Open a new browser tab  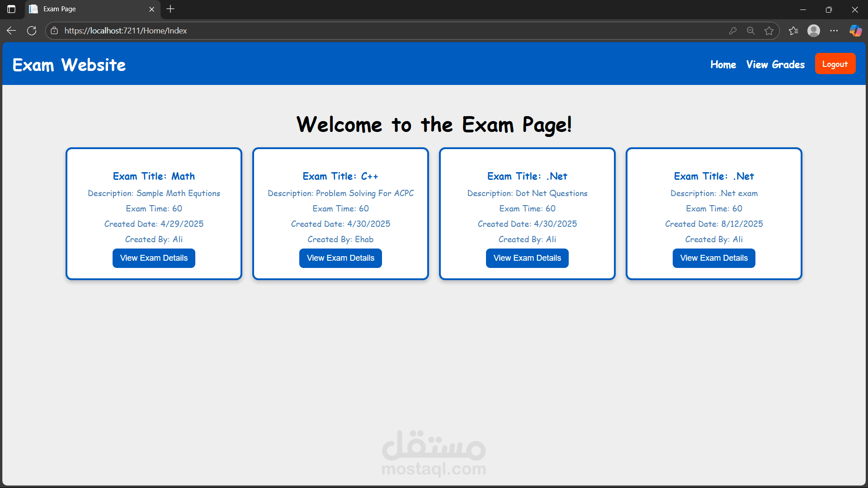pyautogui.click(x=170, y=9)
